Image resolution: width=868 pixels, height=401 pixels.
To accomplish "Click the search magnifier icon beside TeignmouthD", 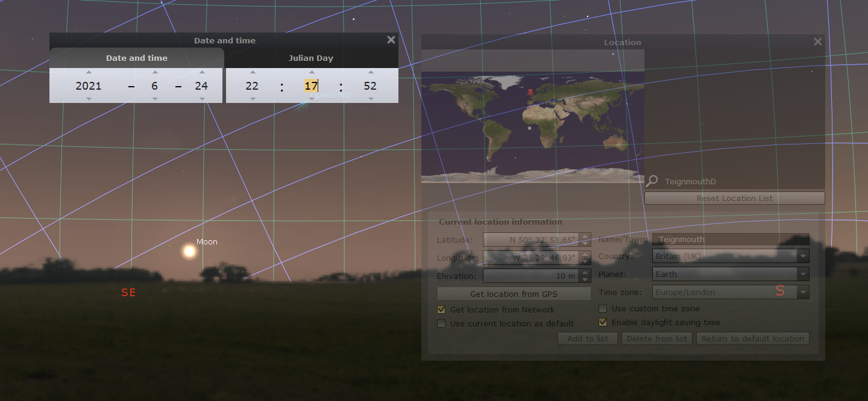I will (x=651, y=181).
